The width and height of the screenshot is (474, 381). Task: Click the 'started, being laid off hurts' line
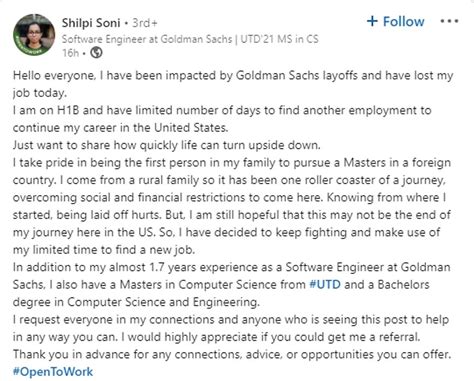pyautogui.click(x=232, y=215)
